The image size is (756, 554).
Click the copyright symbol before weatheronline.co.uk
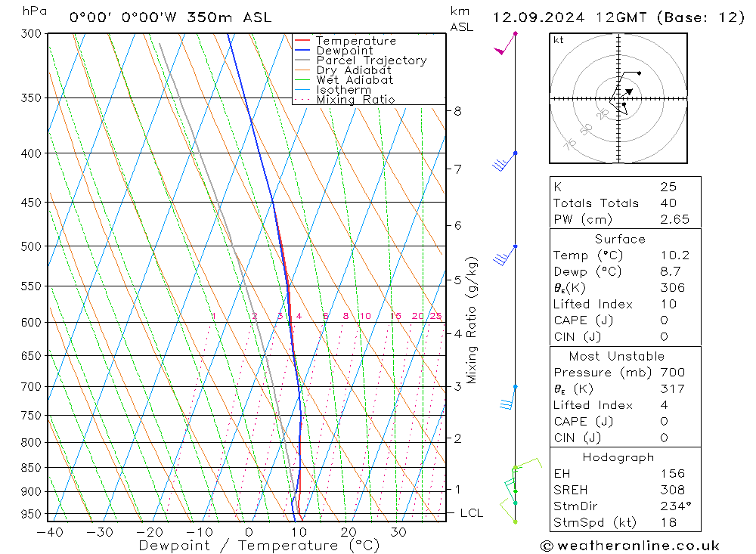(547, 546)
